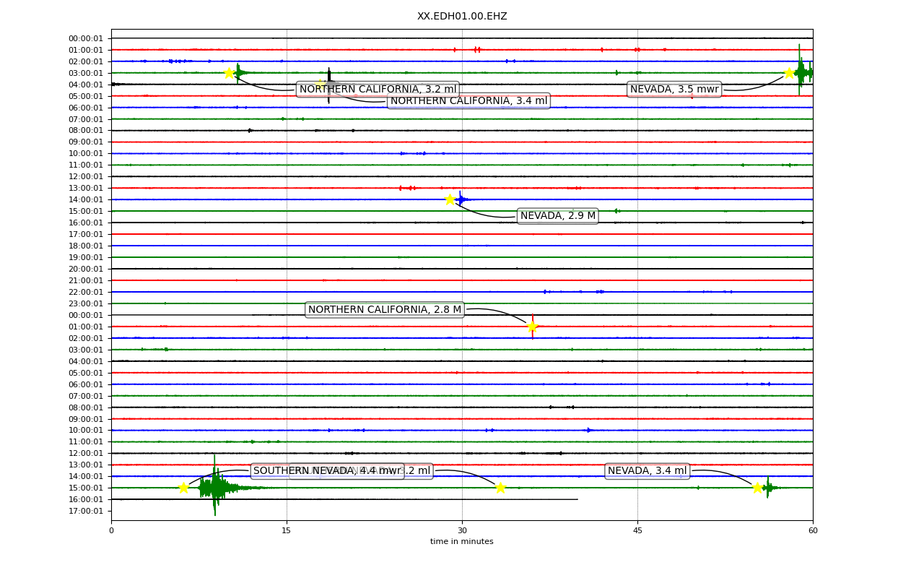Select the NORTHERN CALIFORNIA 2.8 M star marker
Screen dimensions: 924x578
tap(532, 327)
